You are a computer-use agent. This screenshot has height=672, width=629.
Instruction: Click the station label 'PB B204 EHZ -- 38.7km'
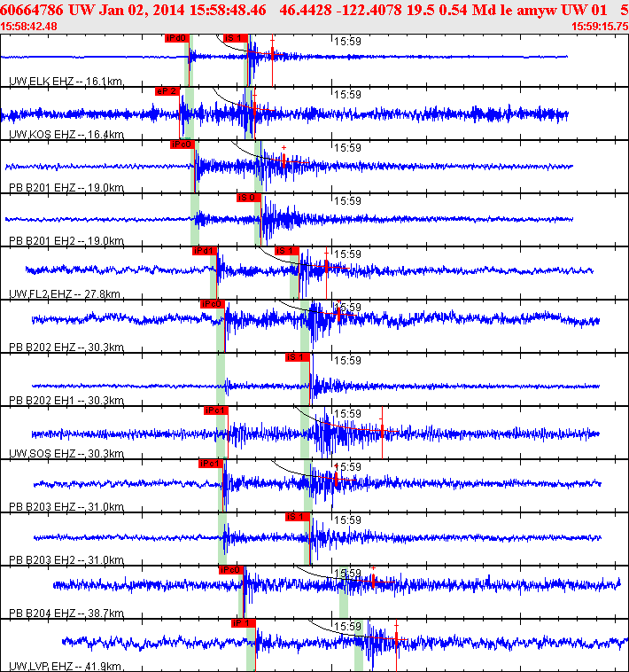66,613
